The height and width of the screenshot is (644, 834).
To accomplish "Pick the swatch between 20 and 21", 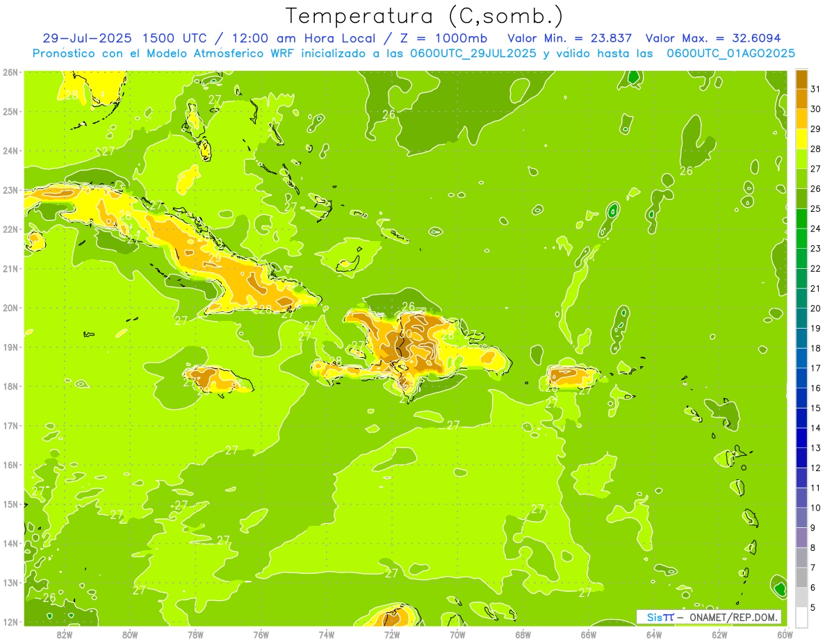I will [801, 298].
